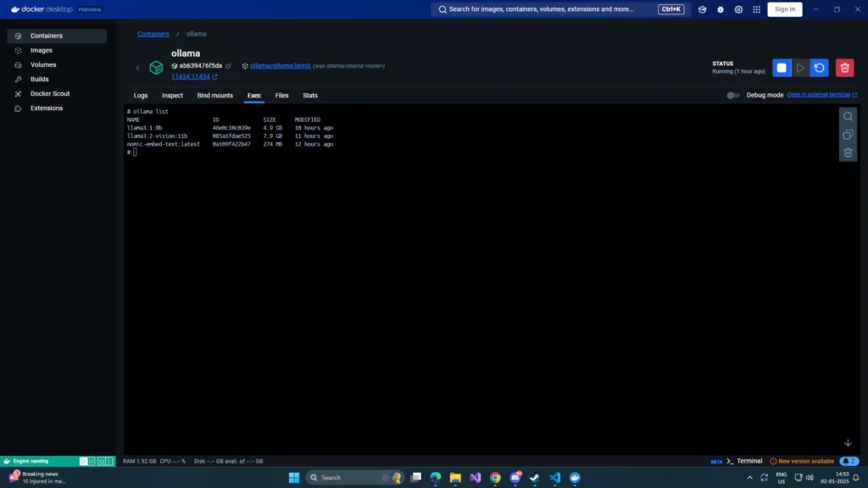Search the terminal output
The height and width of the screenshot is (488, 868).
[848, 117]
